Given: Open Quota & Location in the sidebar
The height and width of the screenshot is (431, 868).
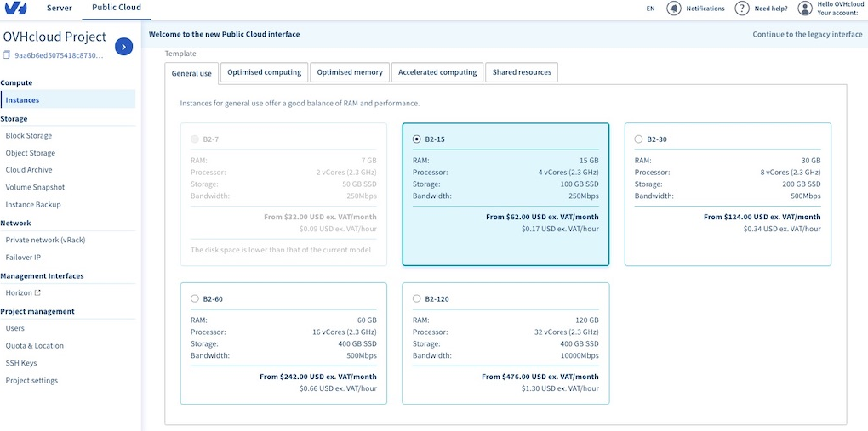Looking at the screenshot, I should tap(34, 345).
